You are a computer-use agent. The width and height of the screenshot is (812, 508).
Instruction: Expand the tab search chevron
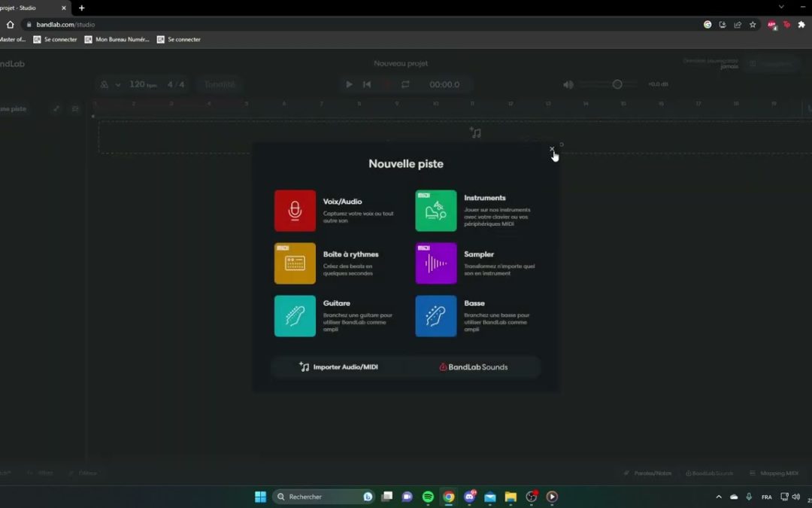(x=781, y=7)
